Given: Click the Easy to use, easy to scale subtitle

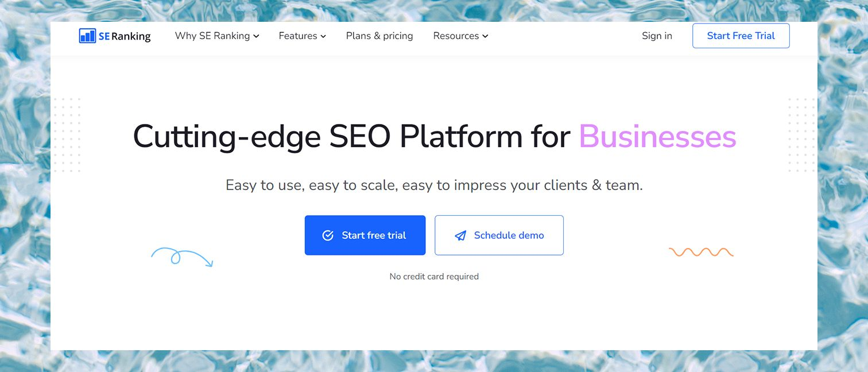Looking at the screenshot, I should [434, 185].
